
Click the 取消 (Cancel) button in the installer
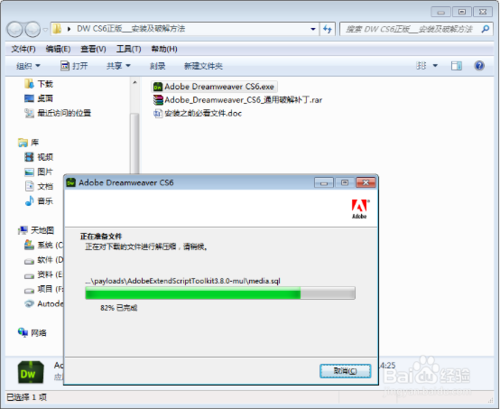click(x=345, y=371)
